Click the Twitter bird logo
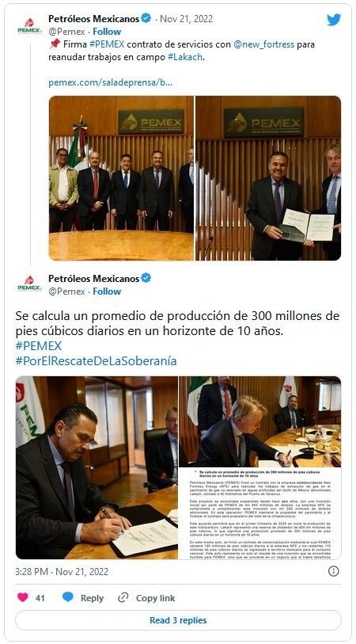The height and width of the screenshot is (644, 356). [x=333, y=20]
